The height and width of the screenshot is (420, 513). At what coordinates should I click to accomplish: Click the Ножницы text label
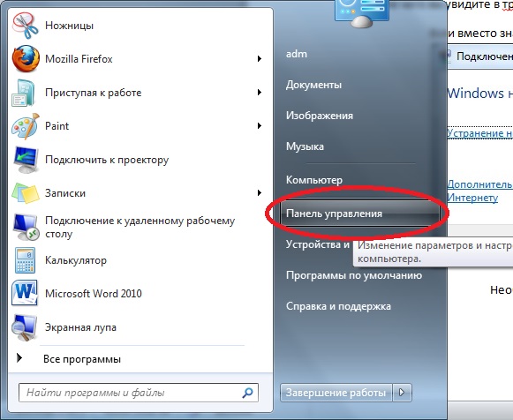coord(69,26)
